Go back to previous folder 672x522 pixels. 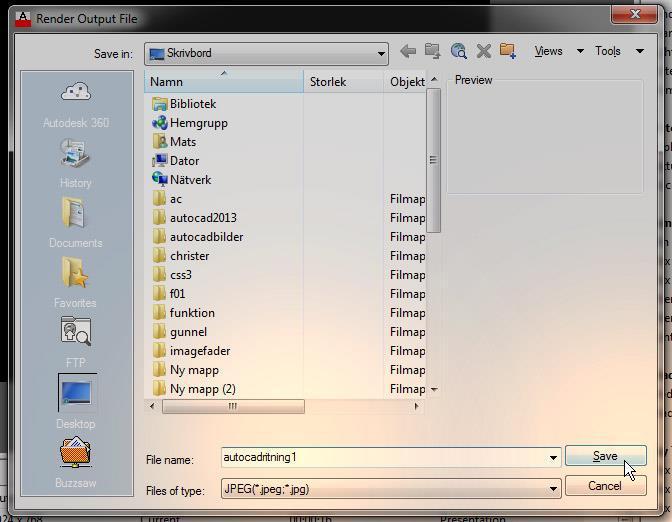tap(408, 51)
